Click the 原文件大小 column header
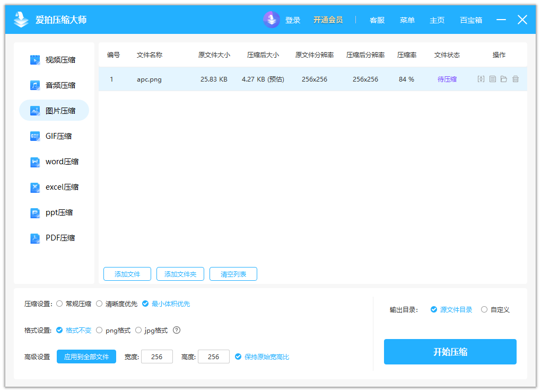 point(214,55)
